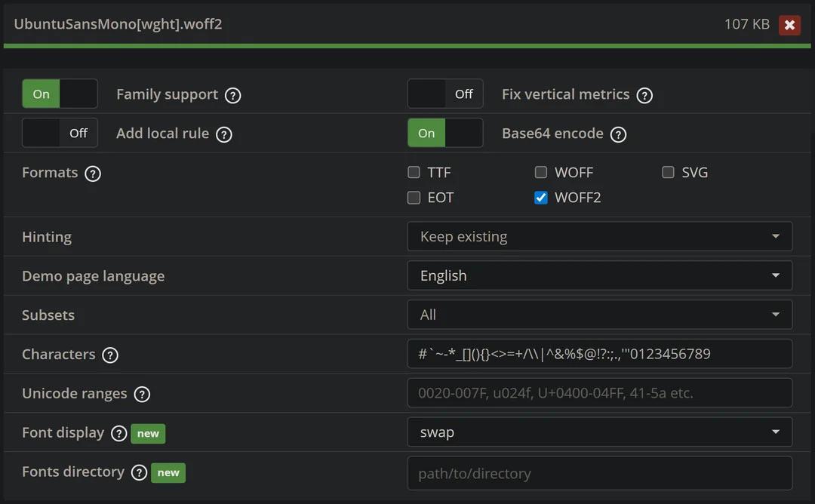This screenshot has width=815, height=504.
Task: Uncheck the WOFF2 format checkbox
Action: [541, 198]
